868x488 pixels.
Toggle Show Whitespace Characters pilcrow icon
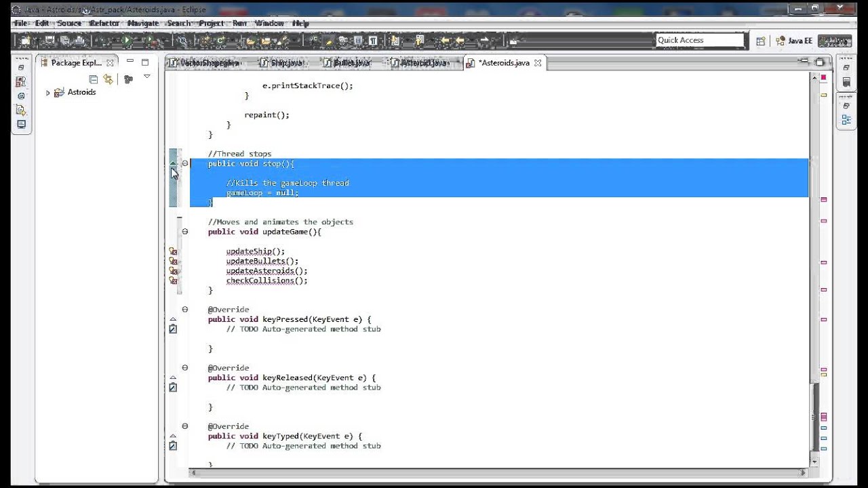373,41
